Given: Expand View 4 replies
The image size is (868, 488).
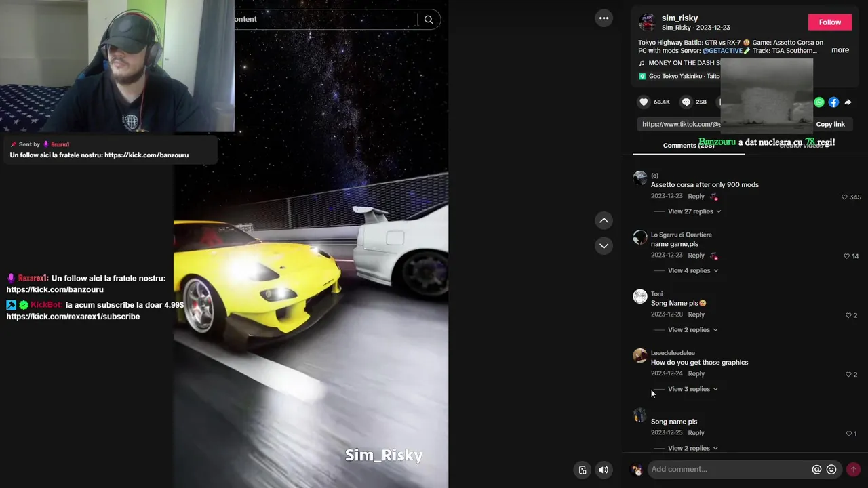Looking at the screenshot, I should [693, 270].
